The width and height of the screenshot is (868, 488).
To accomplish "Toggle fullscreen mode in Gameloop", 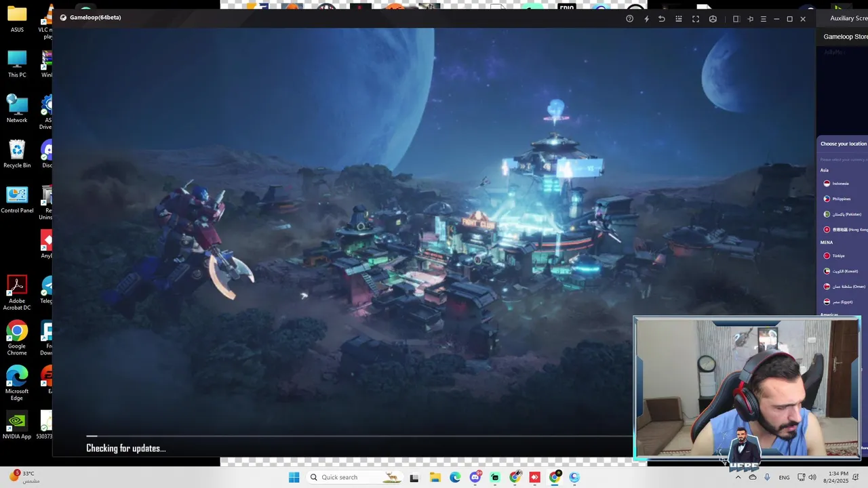I will pyautogui.click(x=696, y=19).
